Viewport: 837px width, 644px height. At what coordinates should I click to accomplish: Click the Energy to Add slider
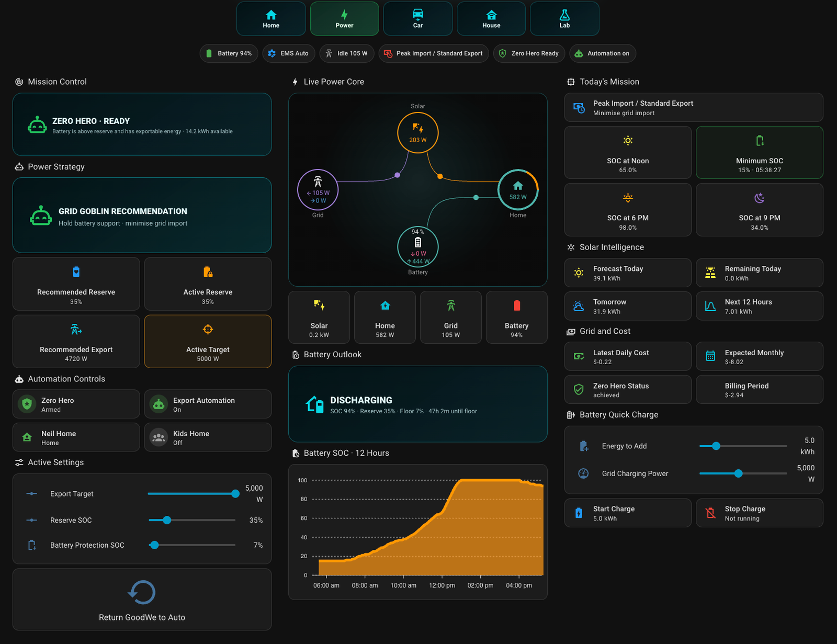click(x=743, y=446)
